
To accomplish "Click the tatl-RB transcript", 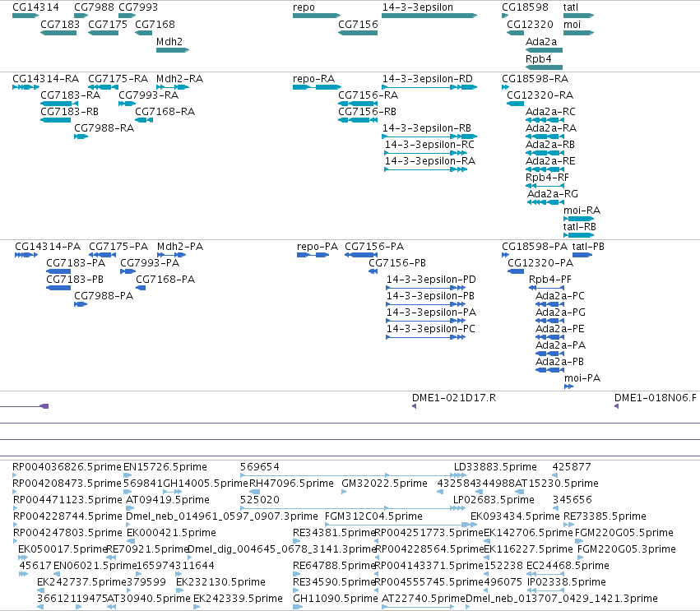I will [x=578, y=235].
